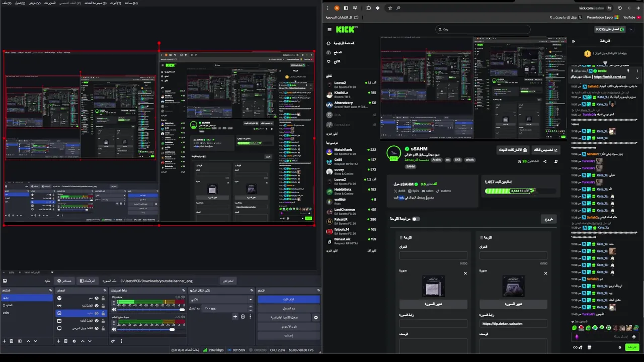
Task: Click the Browse button next to image path
Action: coord(228,281)
